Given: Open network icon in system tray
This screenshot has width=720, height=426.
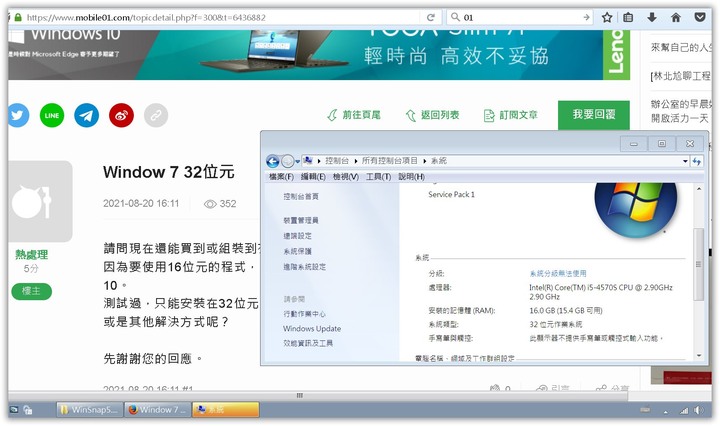Looking at the screenshot, I should [684, 410].
